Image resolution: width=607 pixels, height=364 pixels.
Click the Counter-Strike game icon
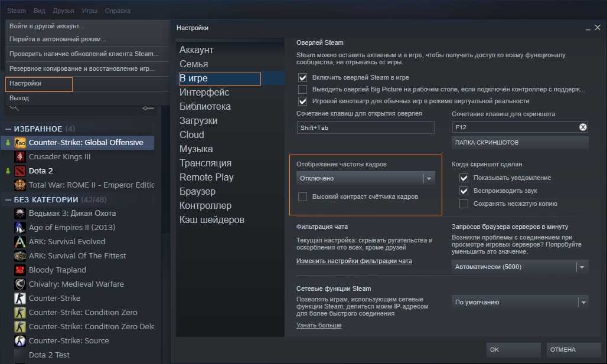coord(20,299)
